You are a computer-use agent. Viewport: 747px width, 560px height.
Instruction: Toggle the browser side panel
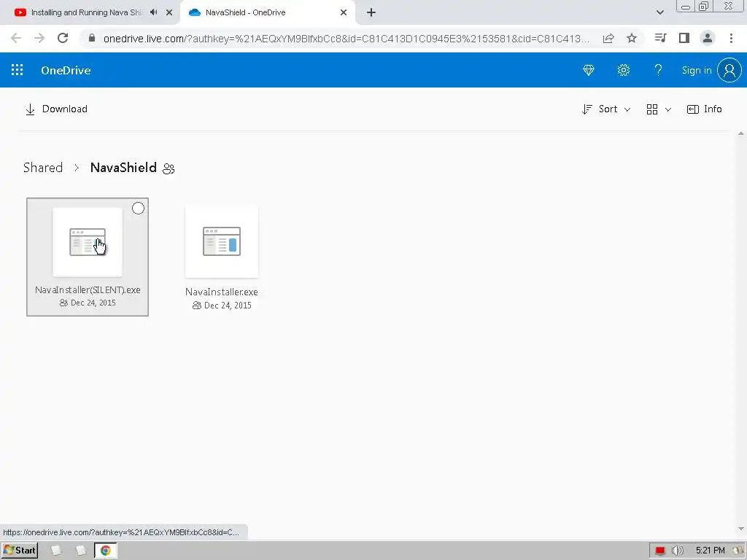(684, 38)
